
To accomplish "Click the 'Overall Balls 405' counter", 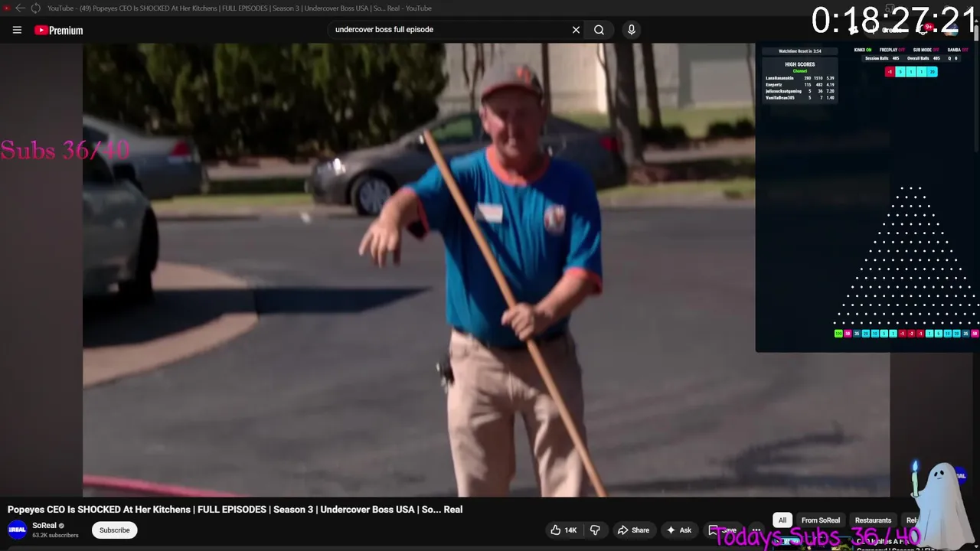I will 923,58.
